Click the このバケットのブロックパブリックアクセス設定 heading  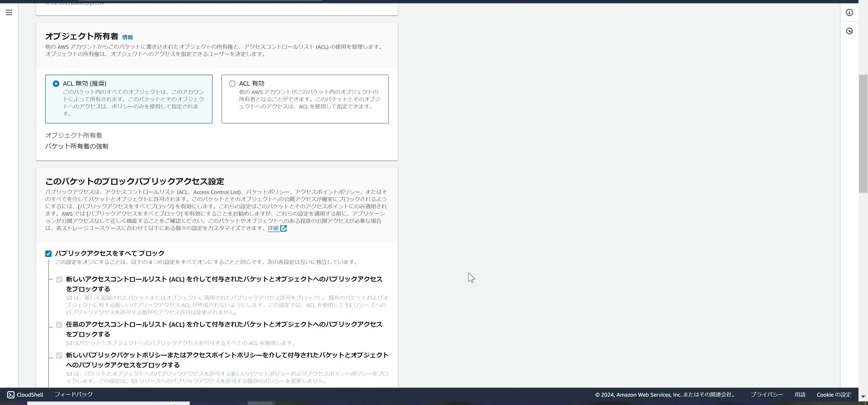pyautogui.click(x=134, y=181)
